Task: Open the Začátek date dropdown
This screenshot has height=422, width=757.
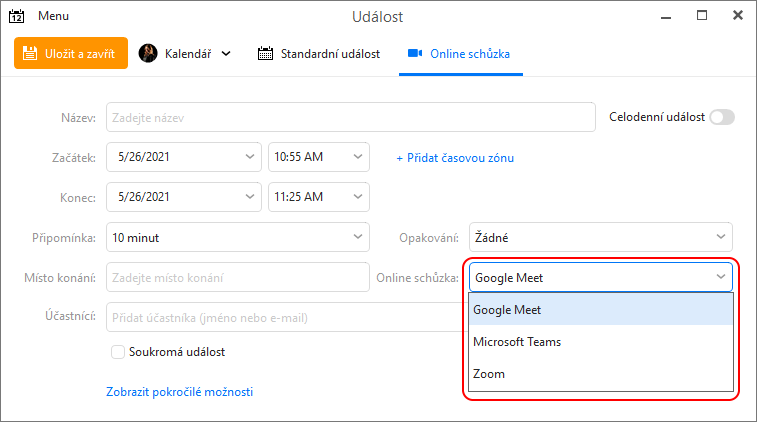Action: (x=184, y=157)
